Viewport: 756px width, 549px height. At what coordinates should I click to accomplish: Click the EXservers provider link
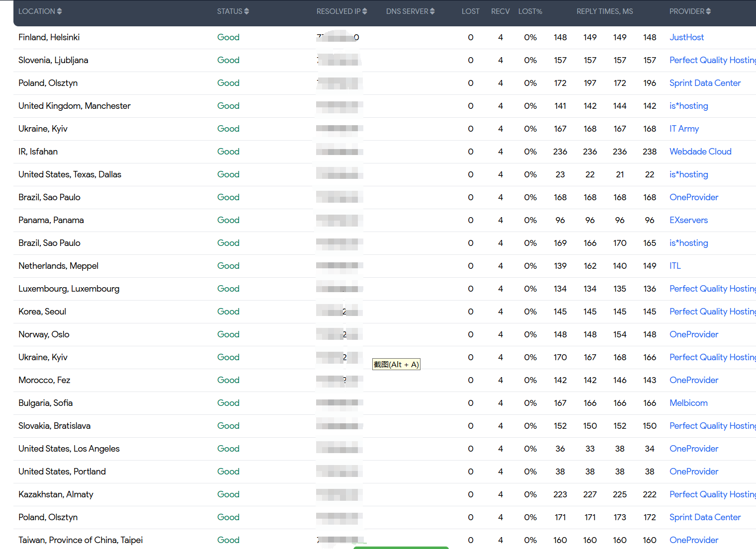pos(688,220)
